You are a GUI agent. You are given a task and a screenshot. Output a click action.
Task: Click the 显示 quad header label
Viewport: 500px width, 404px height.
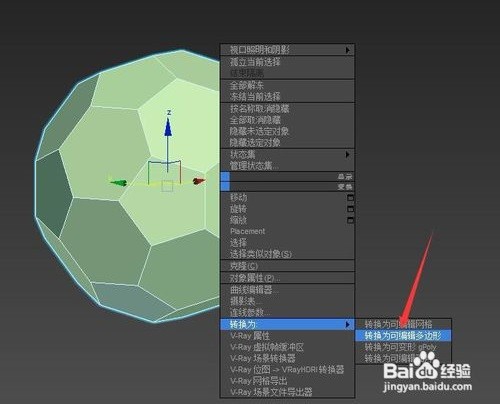(345, 177)
